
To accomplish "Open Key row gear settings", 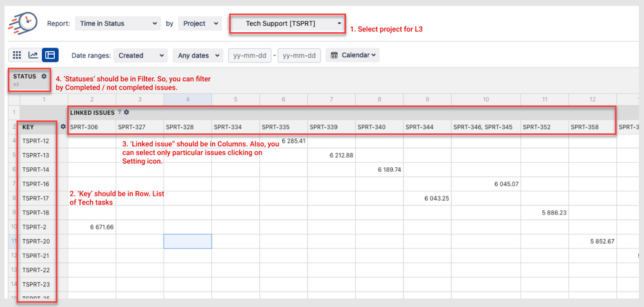I will [63, 127].
